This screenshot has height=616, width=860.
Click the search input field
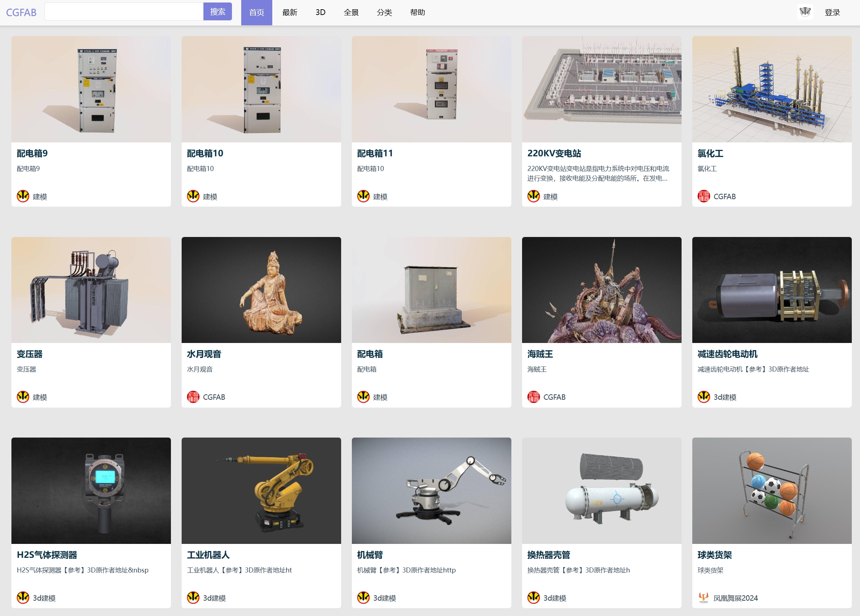pos(124,12)
